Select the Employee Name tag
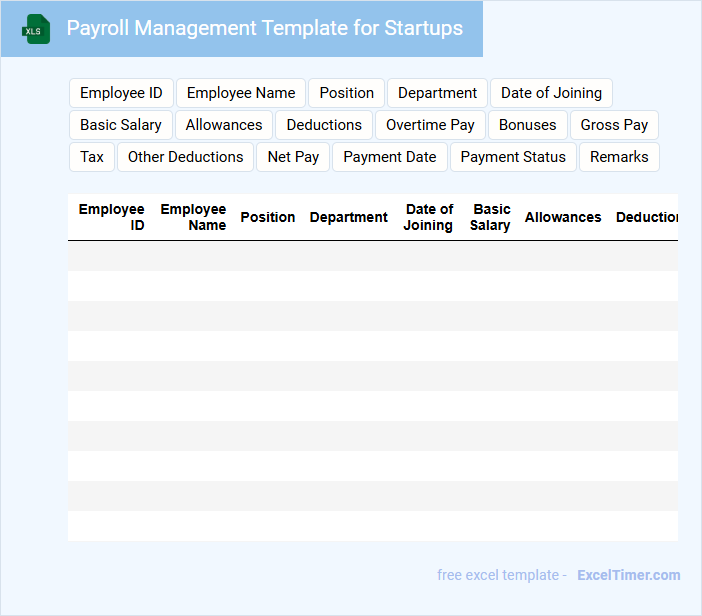 pos(241,93)
